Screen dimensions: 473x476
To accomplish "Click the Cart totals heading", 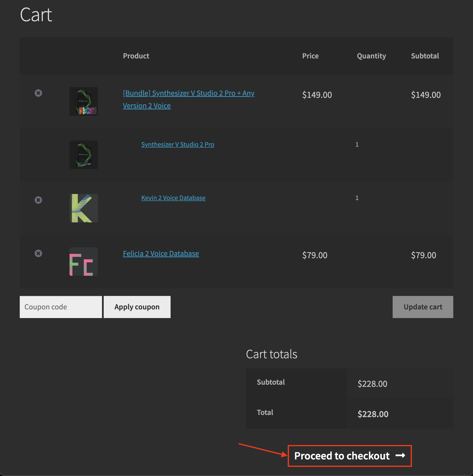I will tap(272, 354).
